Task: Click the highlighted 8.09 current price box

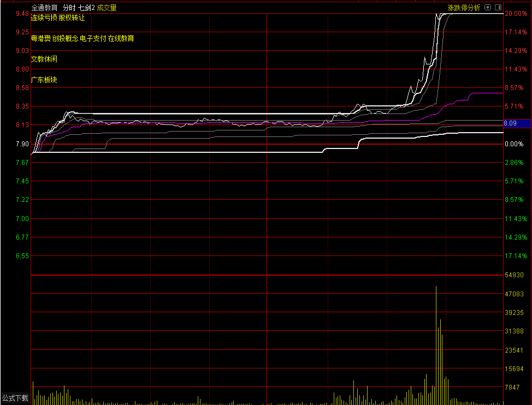Action: tap(517, 123)
